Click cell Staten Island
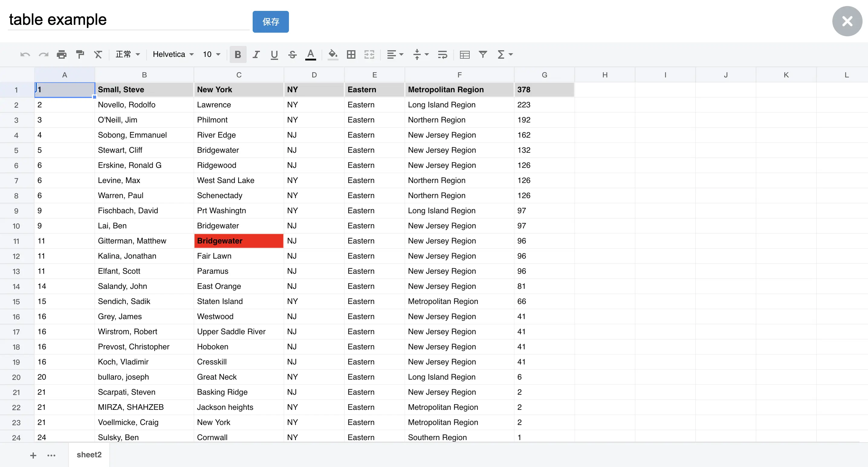 pos(239,302)
